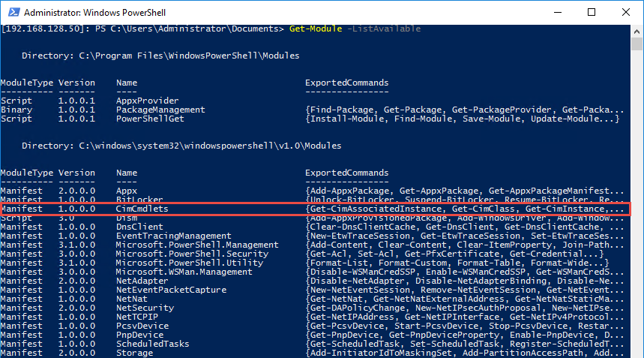Click the Get-DAPolicyChange exported commands text

tap(465, 308)
